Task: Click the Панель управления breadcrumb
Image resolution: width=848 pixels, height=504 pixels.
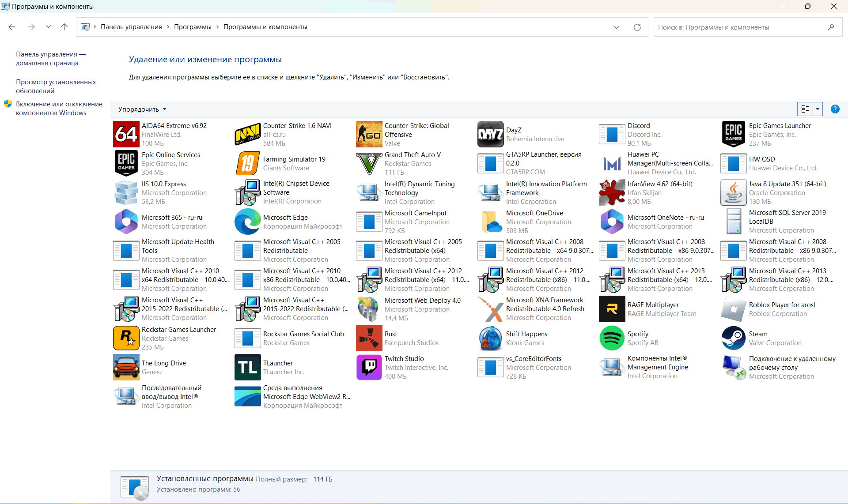Action: coord(131,27)
